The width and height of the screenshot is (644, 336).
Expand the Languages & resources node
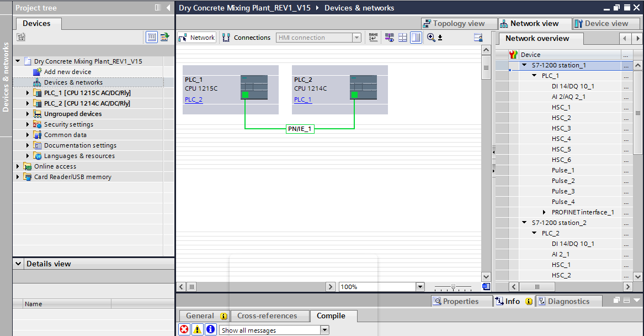pyautogui.click(x=28, y=156)
